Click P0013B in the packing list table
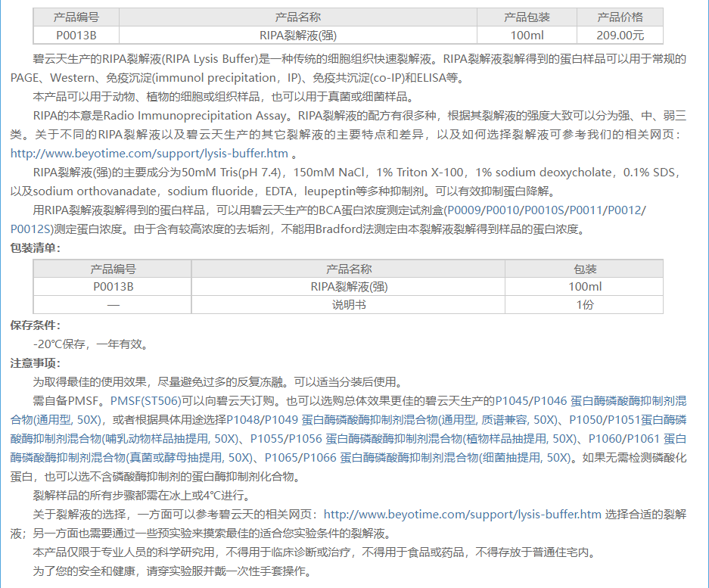Viewport: 709px width, 588px height. click(x=113, y=287)
